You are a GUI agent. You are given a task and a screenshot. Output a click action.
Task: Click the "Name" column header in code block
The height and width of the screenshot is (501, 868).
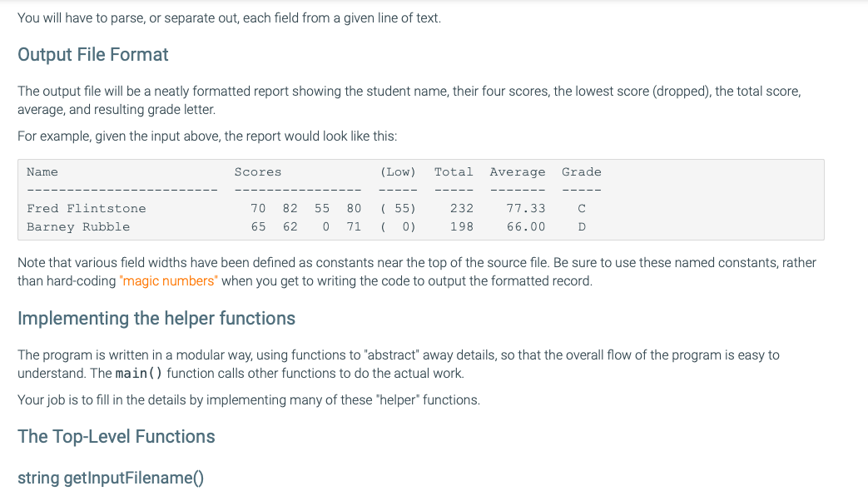[x=42, y=171]
